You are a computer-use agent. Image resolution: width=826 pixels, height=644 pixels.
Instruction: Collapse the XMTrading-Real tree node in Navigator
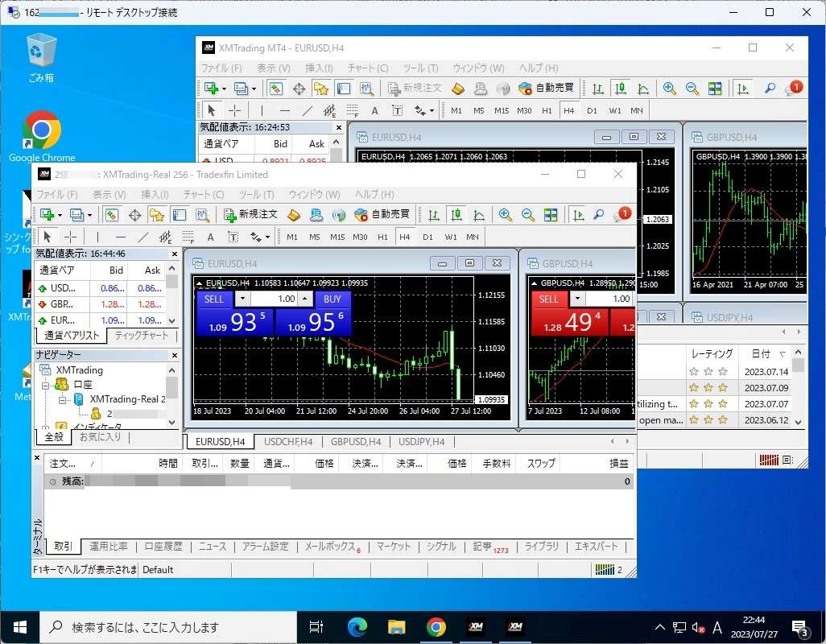pos(62,400)
